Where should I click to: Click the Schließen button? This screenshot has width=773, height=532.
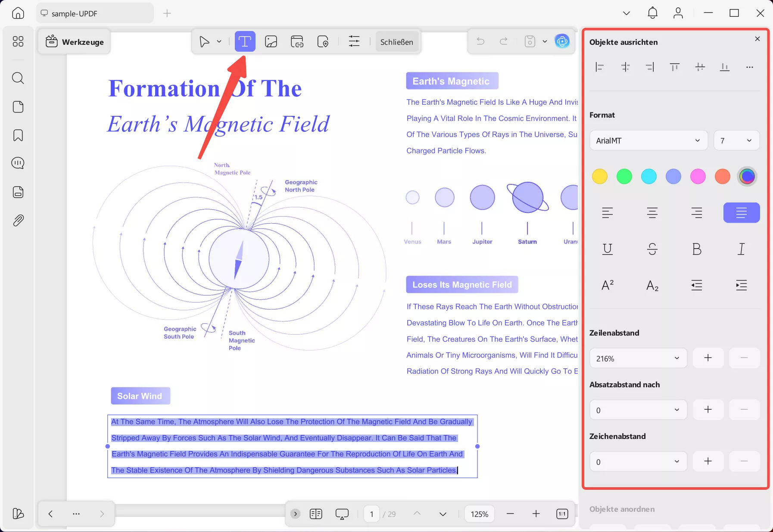click(396, 42)
